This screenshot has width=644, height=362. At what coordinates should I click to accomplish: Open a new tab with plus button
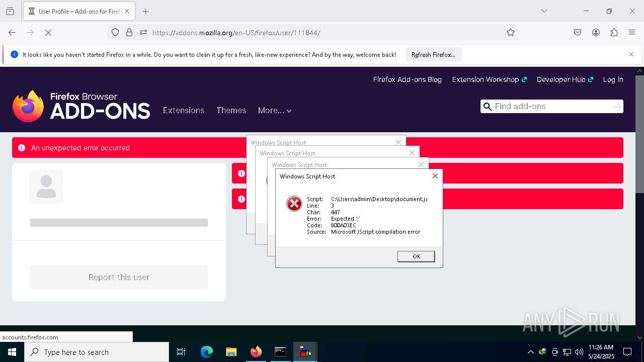pos(146,11)
